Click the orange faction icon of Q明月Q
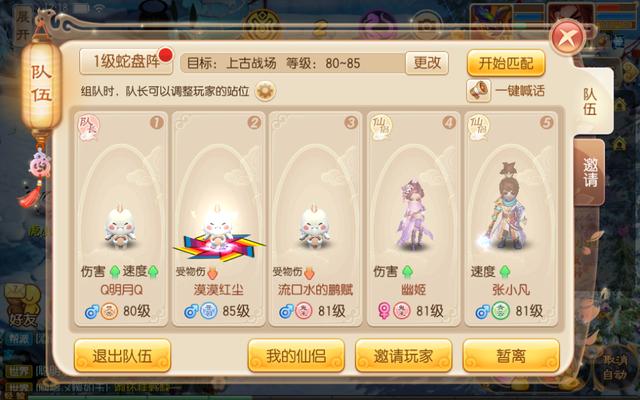Screen dimensions: 640x400 [x=109, y=311]
